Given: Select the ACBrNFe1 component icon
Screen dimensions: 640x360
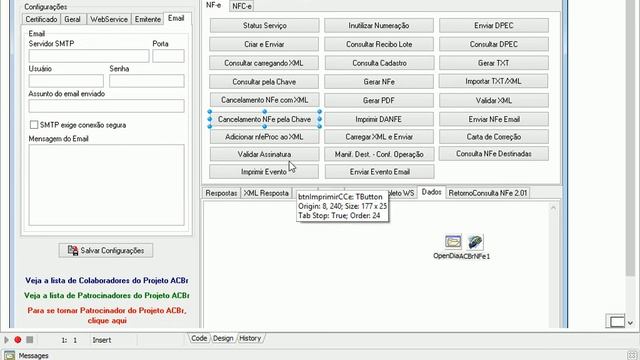Looking at the screenshot, I should (475, 242).
